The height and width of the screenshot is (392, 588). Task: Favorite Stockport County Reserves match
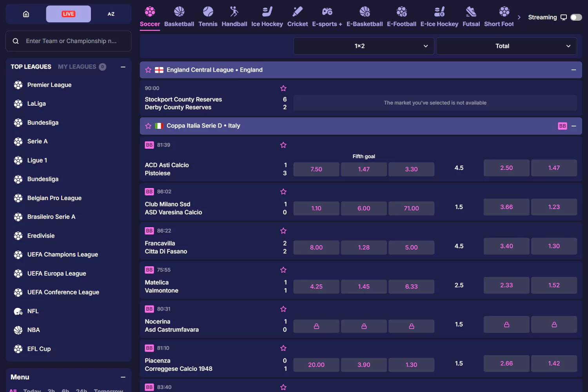pyautogui.click(x=283, y=89)
